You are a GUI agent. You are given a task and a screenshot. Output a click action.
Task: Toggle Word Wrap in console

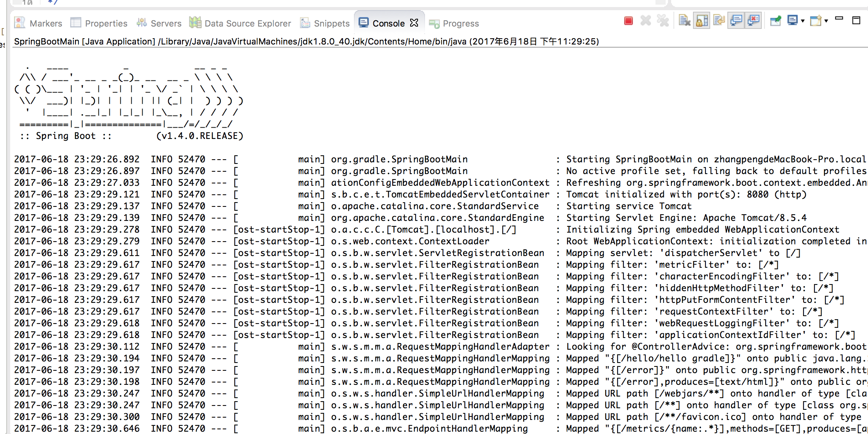pos(719,21)
